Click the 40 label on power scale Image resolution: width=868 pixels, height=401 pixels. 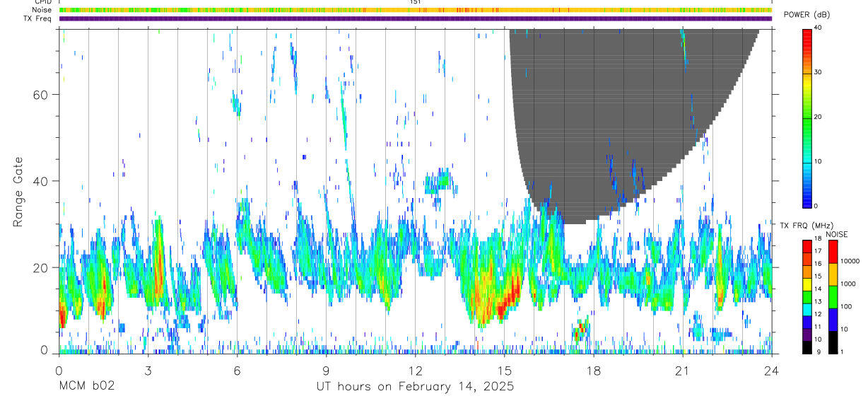(819, 28)
